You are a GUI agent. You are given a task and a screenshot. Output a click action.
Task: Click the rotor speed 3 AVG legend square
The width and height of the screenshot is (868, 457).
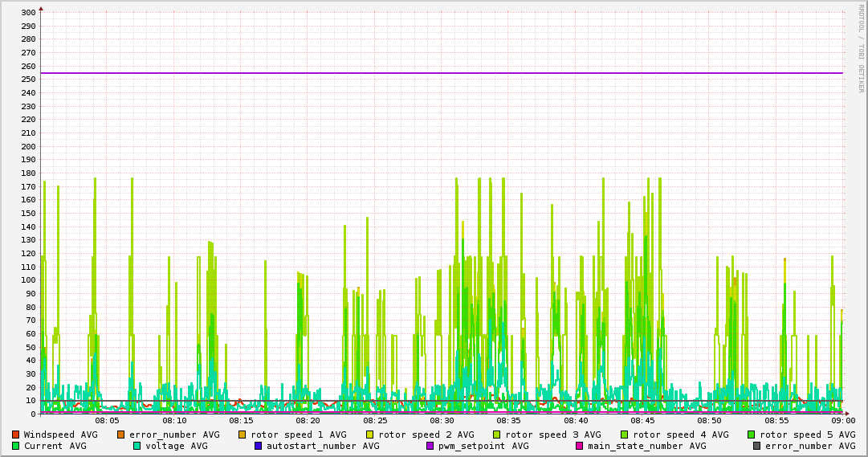[497, 435]
